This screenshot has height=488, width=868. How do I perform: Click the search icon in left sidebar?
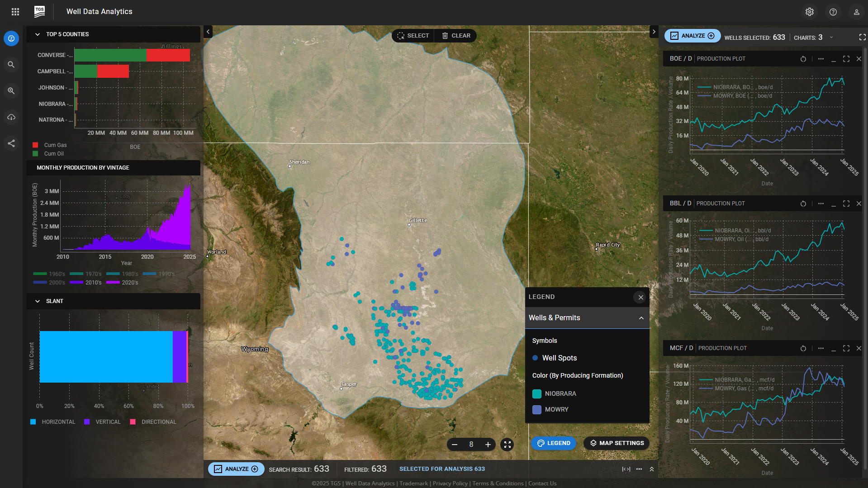(x=11, y=65)
